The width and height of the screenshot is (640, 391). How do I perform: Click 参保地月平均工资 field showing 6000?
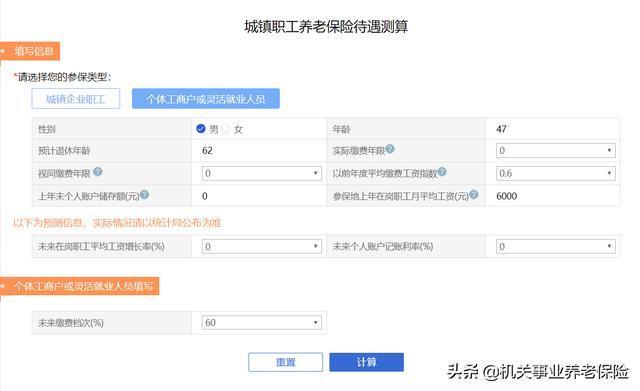coord(553,196)
